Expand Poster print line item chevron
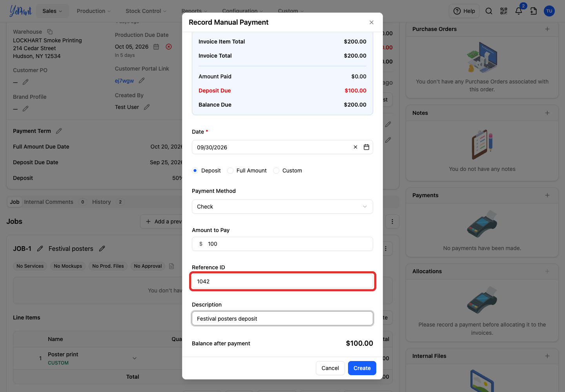The width and height of the screenshot is (565, 392). click(135, 358)
